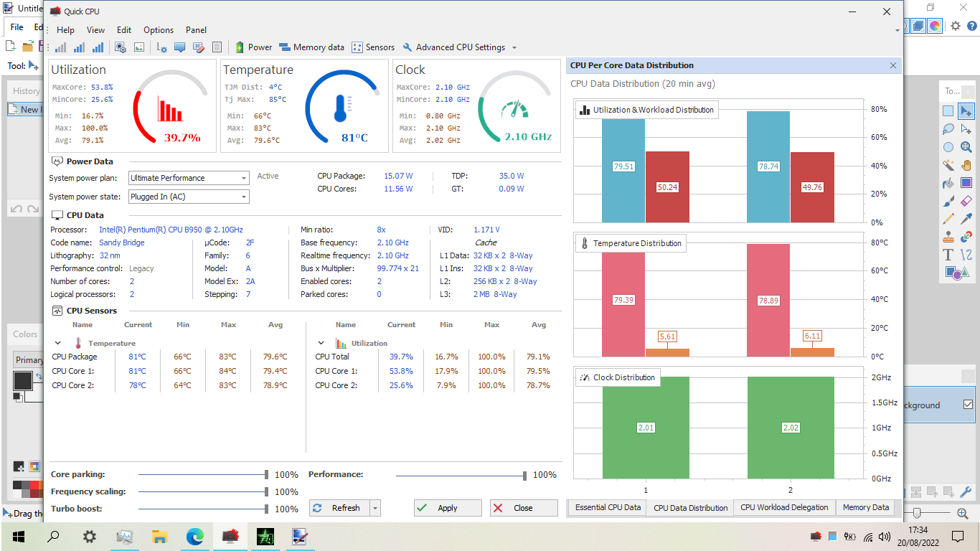
Task: Select the Zoom tool in Paint.NET
Action: 966,147
